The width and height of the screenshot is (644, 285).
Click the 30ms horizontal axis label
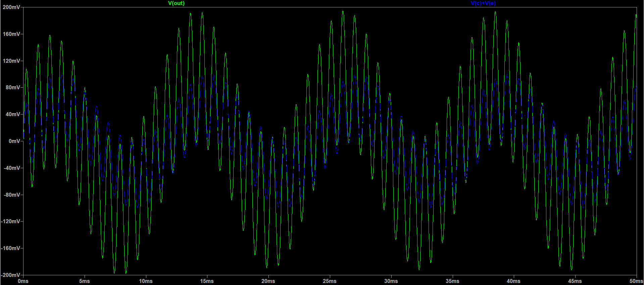(x=391, y=281)
